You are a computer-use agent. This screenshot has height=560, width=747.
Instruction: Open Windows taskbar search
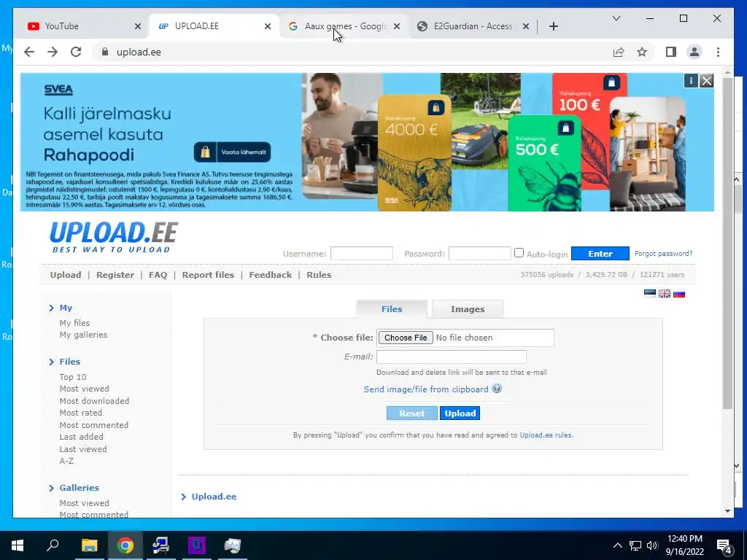(53, 545)
